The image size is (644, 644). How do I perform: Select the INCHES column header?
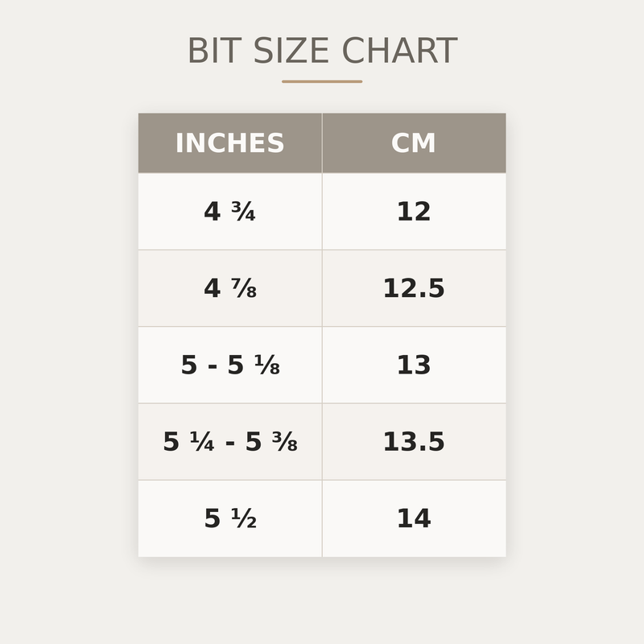230,143
